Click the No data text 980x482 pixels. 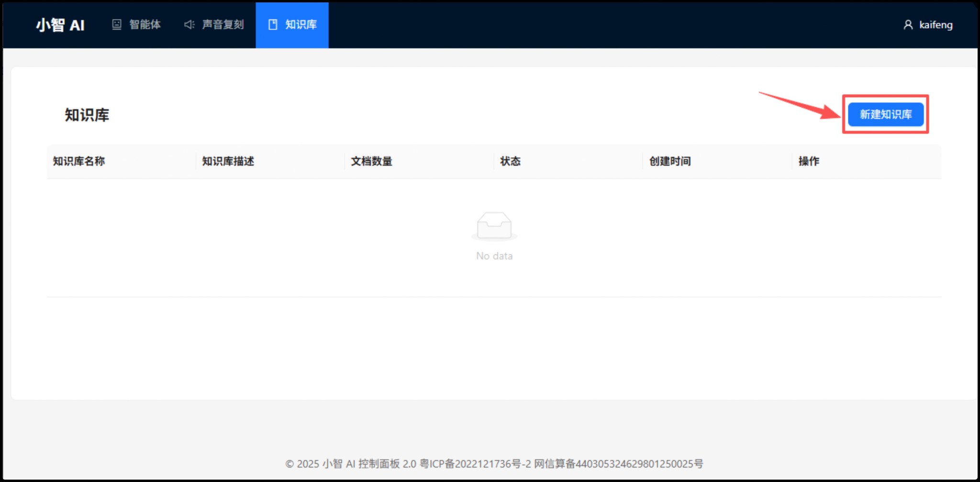tap(494, 256)
